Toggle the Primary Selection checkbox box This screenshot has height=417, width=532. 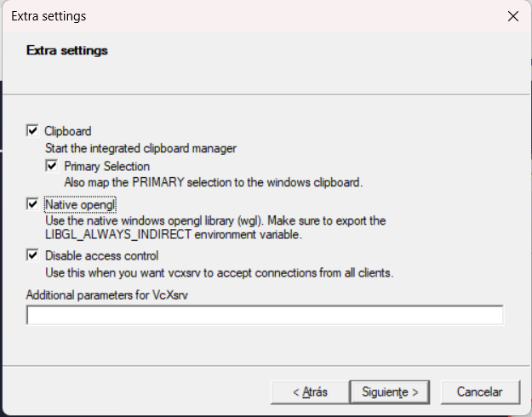click(x=52, y=166)
